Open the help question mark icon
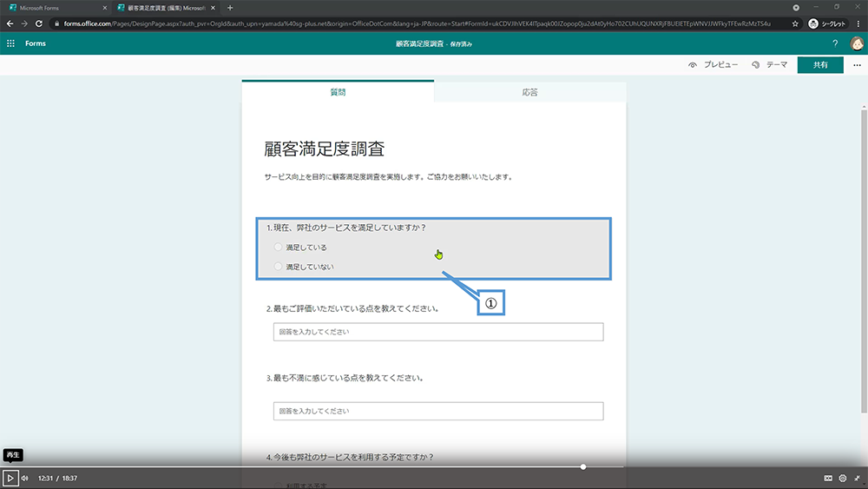This screenshot has height=489, width=868. [835, 43]
